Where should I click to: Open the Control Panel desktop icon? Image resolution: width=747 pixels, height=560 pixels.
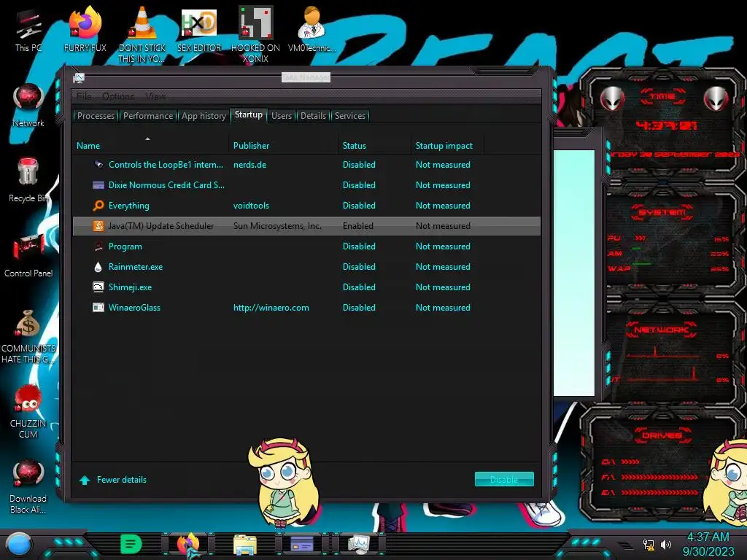click(x=28, y=255)
